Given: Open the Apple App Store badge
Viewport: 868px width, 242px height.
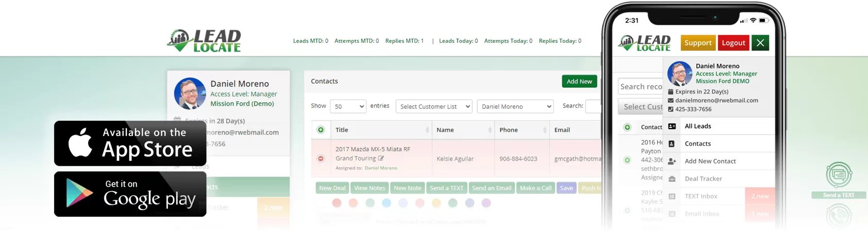Looking at the screenshot, I should [x=130, y=143].
